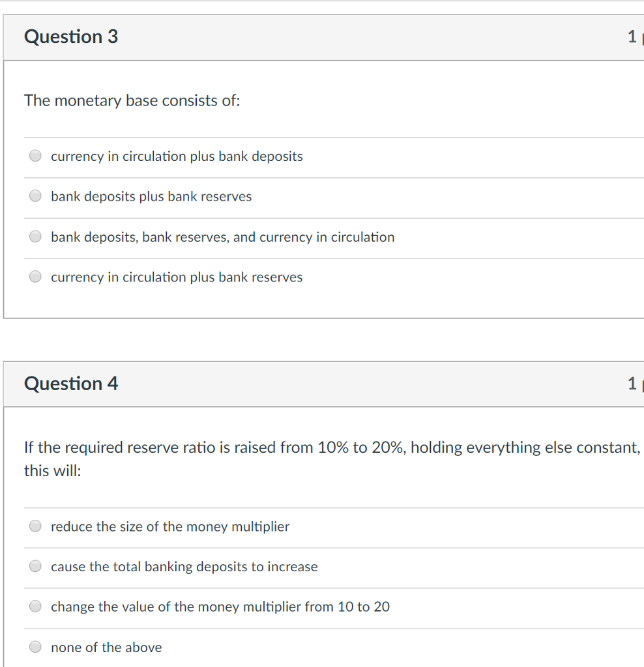Click the Question 4 header
Screen dimensions: 644x667
[71, 384]
